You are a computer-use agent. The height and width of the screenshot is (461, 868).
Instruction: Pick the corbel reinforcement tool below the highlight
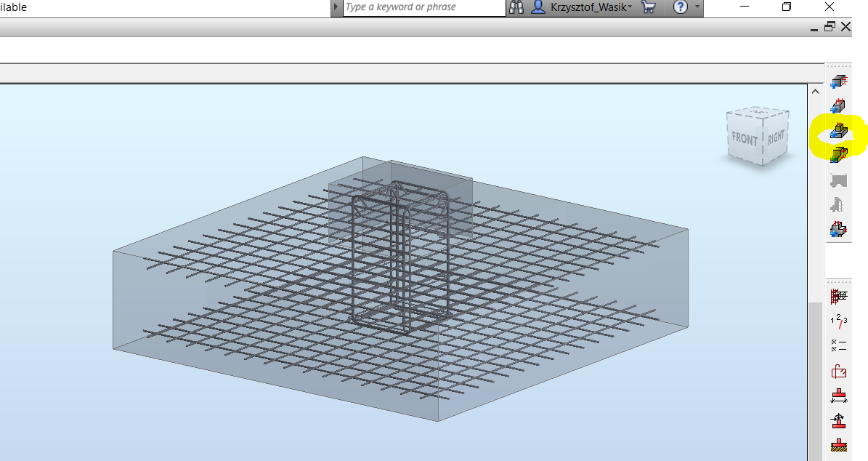(x=838, y=153)
